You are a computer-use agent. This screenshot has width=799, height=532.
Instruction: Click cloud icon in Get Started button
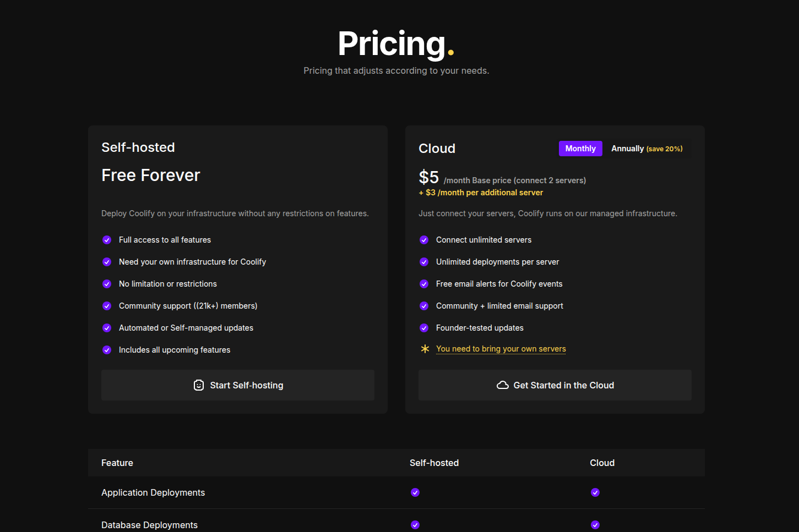tap(503, 385)
